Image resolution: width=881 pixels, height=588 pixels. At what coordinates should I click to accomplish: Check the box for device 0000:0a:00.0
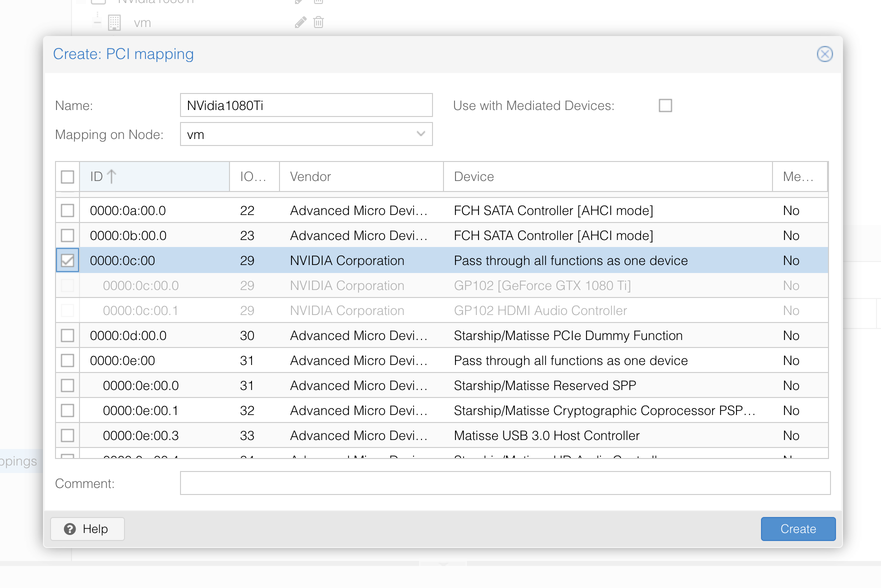(x=67, y=210)
